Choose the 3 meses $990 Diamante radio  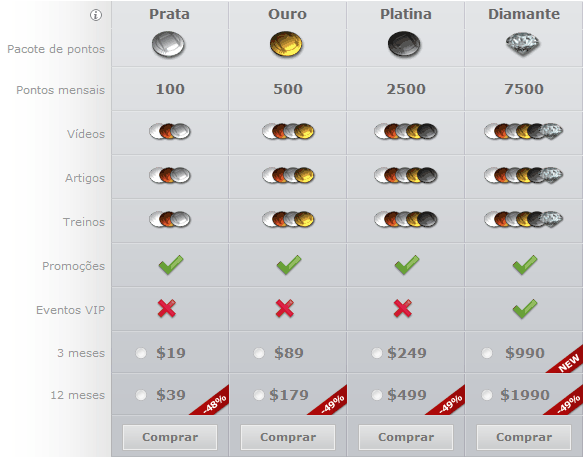487,353
